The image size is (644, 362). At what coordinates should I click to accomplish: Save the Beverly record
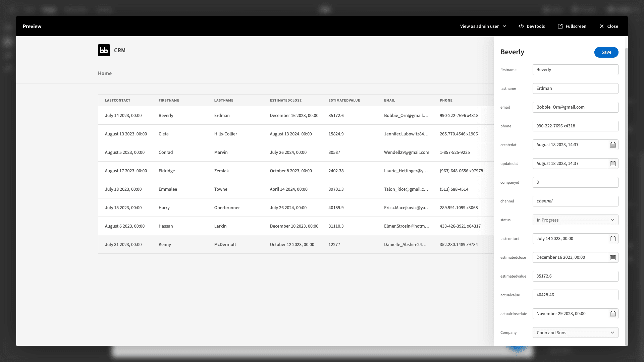click(x=606, y=52)
